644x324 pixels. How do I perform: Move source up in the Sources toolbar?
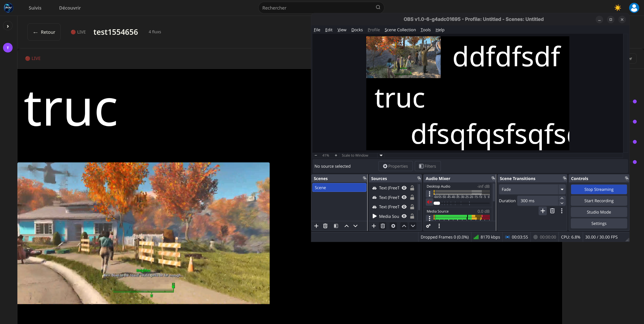[404, 226]
